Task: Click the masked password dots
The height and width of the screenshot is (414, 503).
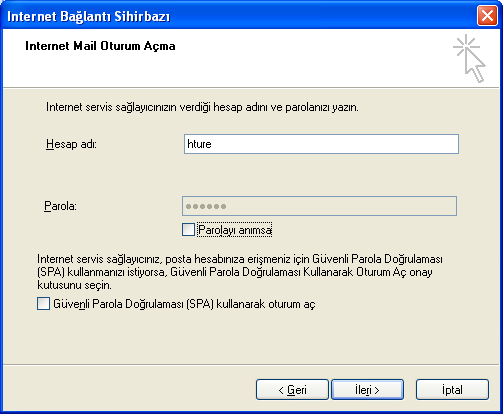Action: tap(206, 207)
